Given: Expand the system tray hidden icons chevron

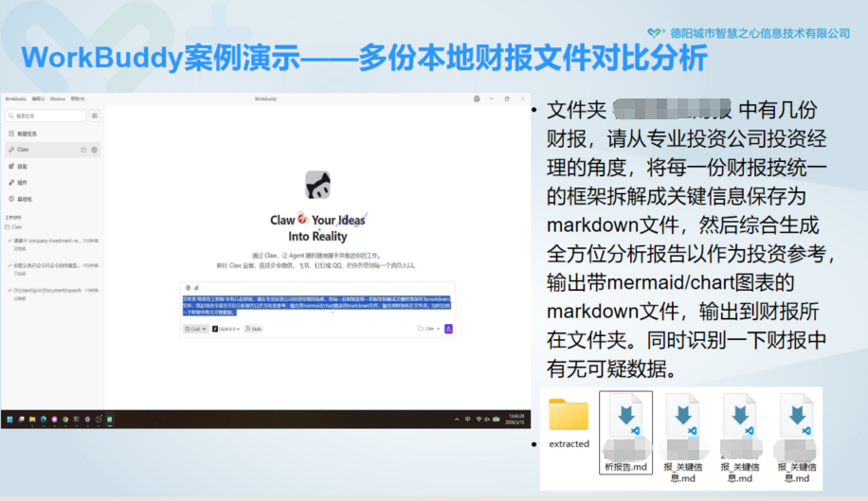Looking at the screenshot, I should pyautogui.click(x=457, y=420).
